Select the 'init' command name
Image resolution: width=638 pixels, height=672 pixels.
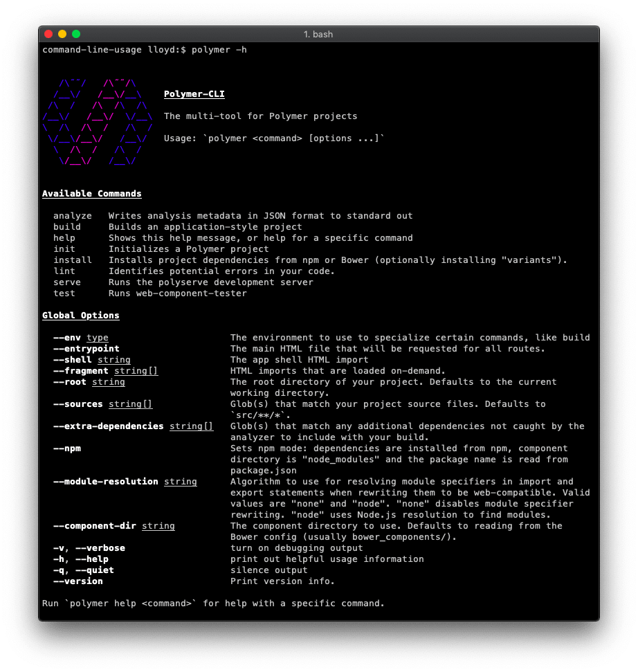point(64,249)
